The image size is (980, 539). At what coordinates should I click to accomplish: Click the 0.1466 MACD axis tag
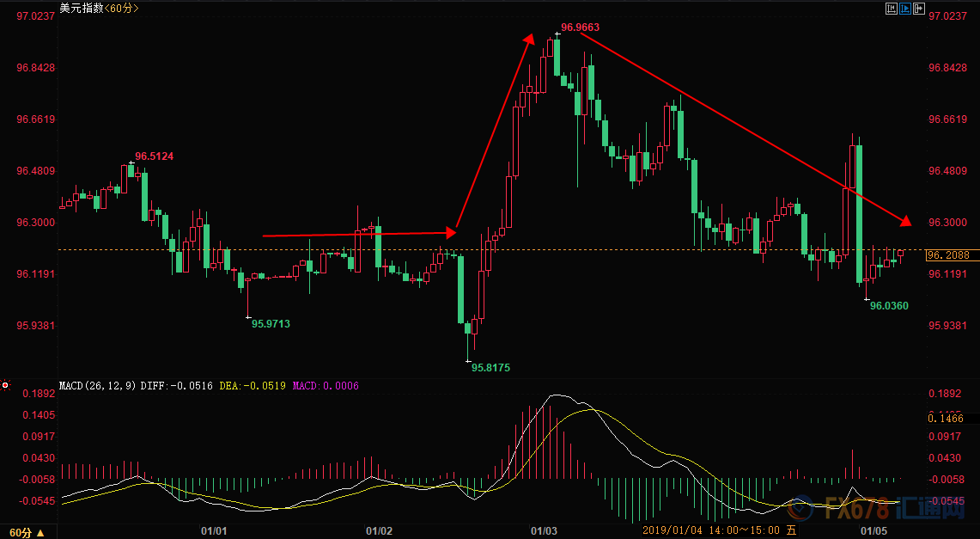point(946,419)
